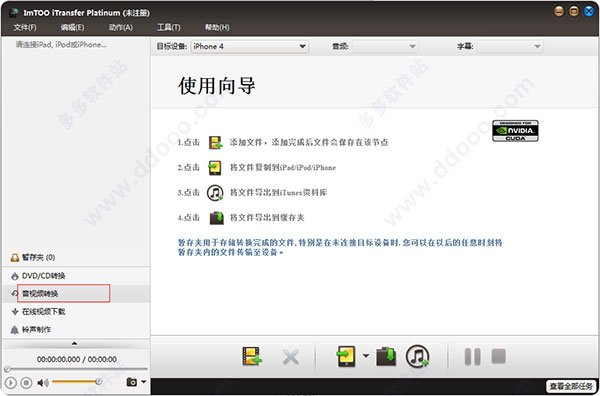This screenshot has width=600, height=396.
Task: Adjust the orange volume slider
Action: point(77,382)
